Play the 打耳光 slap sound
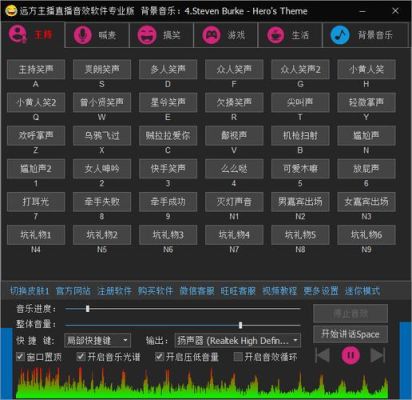412x400 pixels. tap(36, 202)
